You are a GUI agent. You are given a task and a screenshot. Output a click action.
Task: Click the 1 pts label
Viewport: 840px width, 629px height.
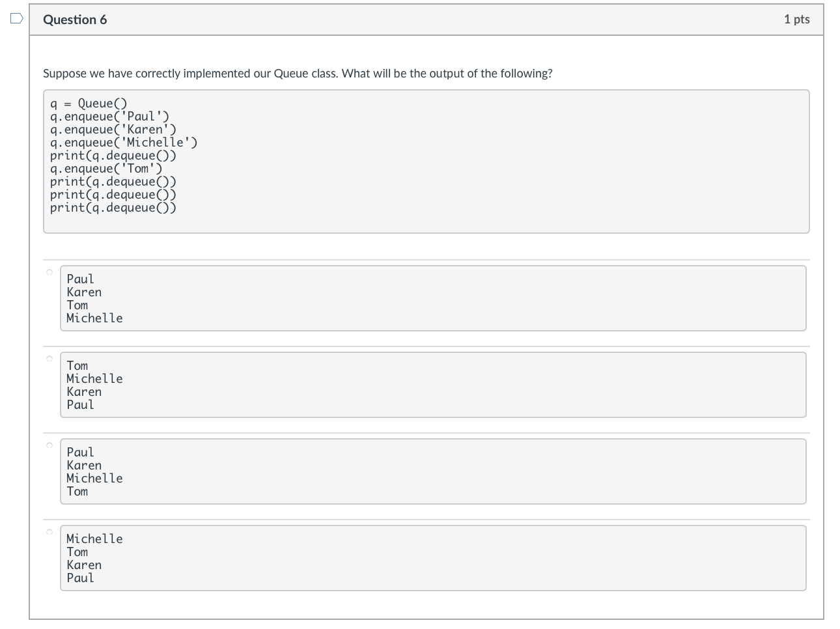coord(796,20)
